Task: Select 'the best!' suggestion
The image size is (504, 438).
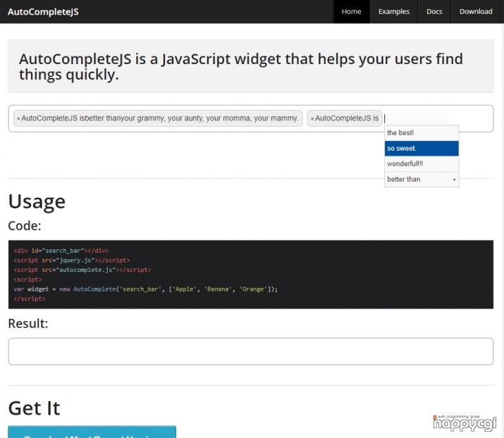Action: tap(422, 133)
